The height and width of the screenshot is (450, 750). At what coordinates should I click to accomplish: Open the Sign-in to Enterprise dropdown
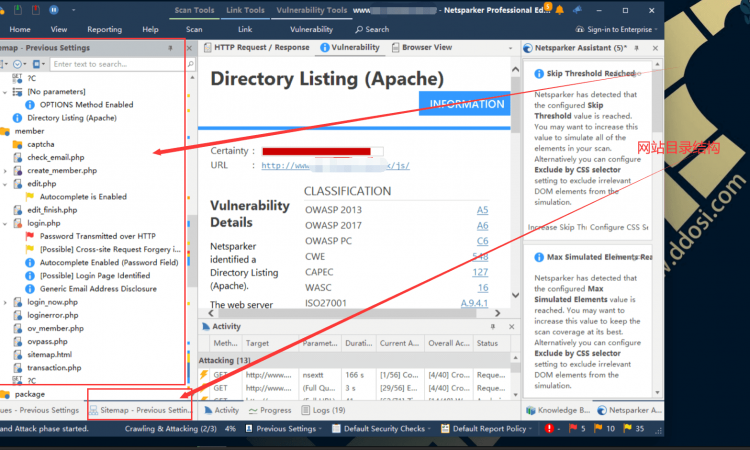coord(617,29)
